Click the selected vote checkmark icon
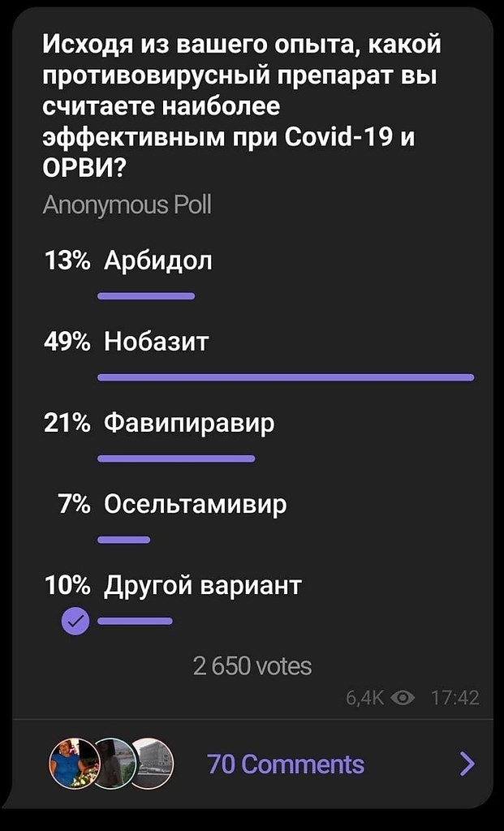Viewport: 504px width, 831px height. tap(75, 621)
